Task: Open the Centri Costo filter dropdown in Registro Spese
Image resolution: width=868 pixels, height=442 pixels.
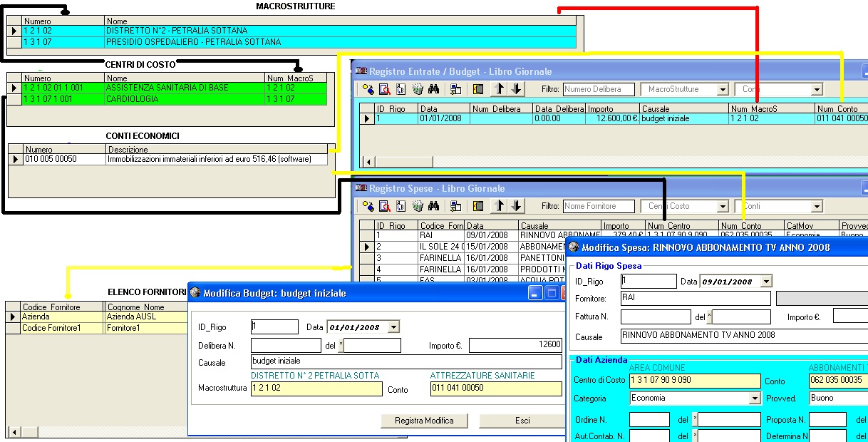Action: (x=723, y=207)
